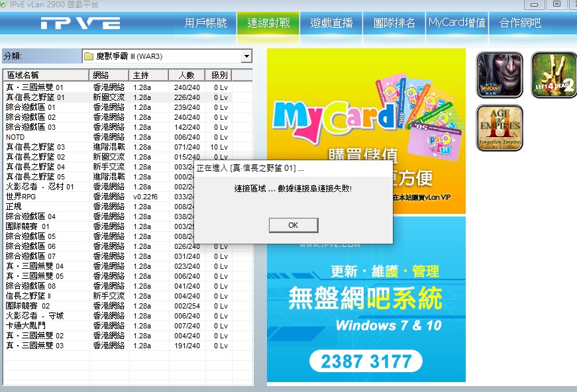The width and height of the screenshot is (577, 392).
Task: Click the 191/240 player count cell
Action: click(187, 346)
